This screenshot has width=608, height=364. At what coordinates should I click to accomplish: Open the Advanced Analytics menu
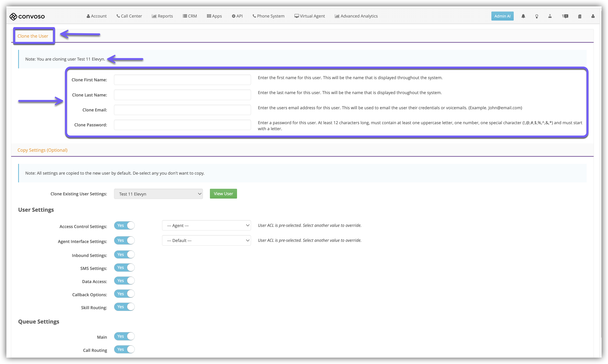(356, 16)
